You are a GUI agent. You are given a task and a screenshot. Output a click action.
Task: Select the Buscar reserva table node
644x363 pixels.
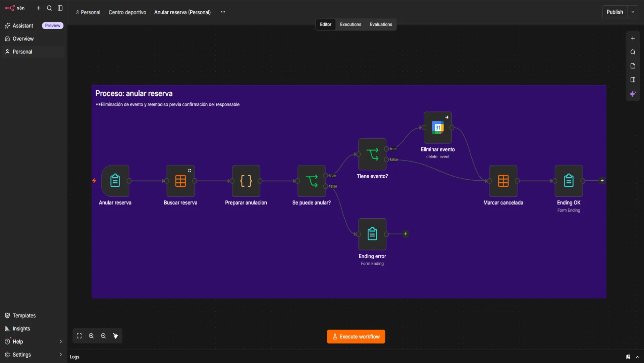(180, 181)
